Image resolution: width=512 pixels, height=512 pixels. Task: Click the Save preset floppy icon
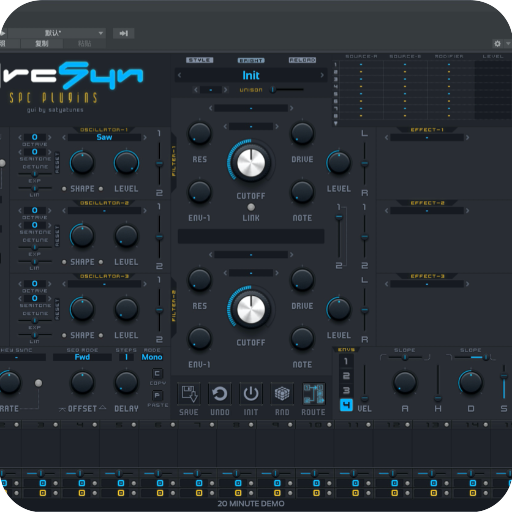point(189,394)
